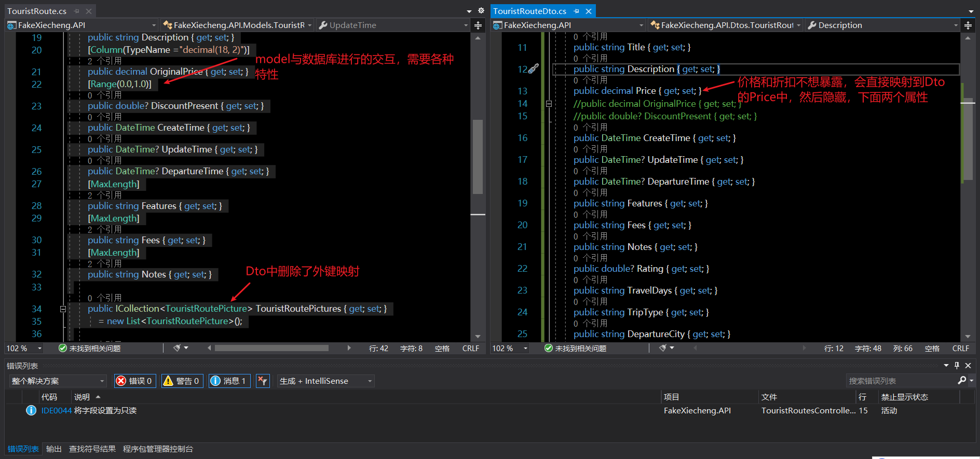Collapse commented region at line 14
The height and width of the screenshot is (459, 980).
click(549, 104)
